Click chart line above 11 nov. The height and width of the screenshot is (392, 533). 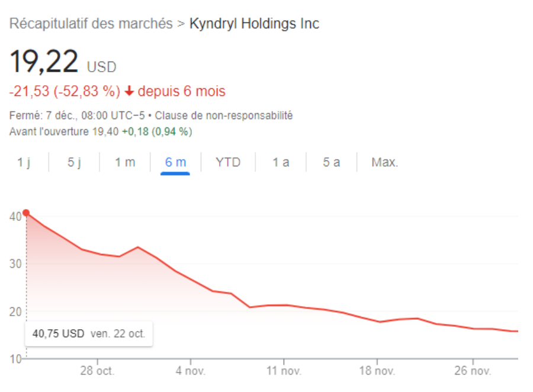point(284,305)
